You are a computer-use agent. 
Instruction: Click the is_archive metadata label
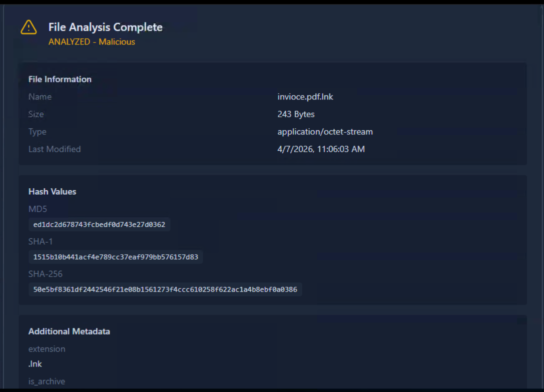pyautogui.click(x=47, y=382)
